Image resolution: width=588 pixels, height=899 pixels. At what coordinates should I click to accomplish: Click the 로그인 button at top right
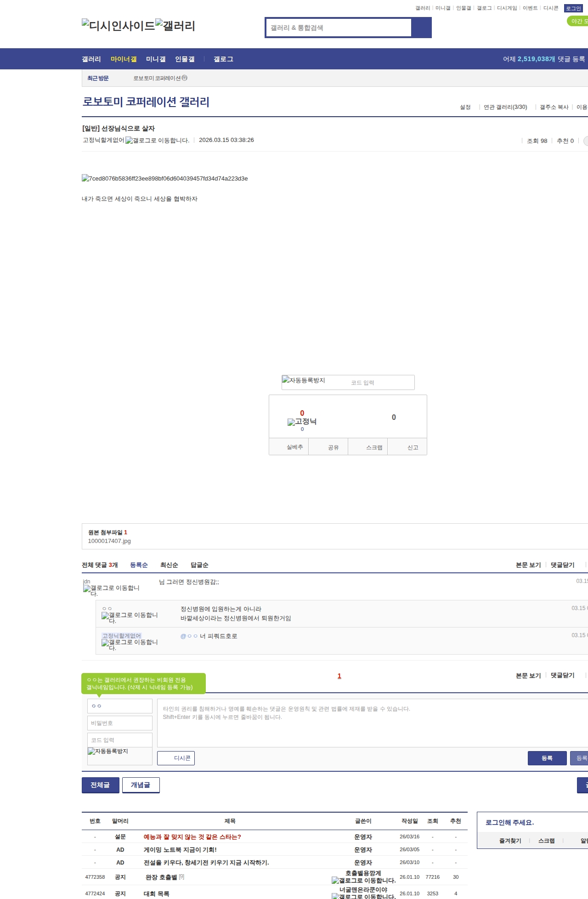tap(573, 8)
